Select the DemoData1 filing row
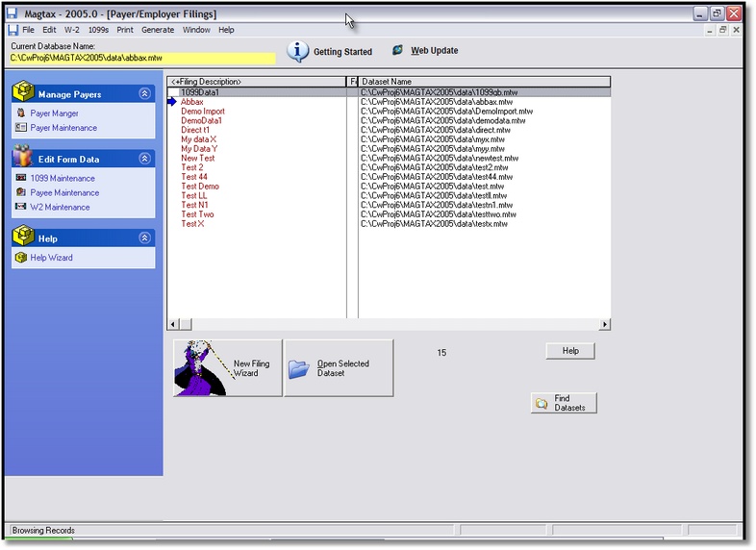This screenshot has width=756, height=550. [x=390, y=120]
